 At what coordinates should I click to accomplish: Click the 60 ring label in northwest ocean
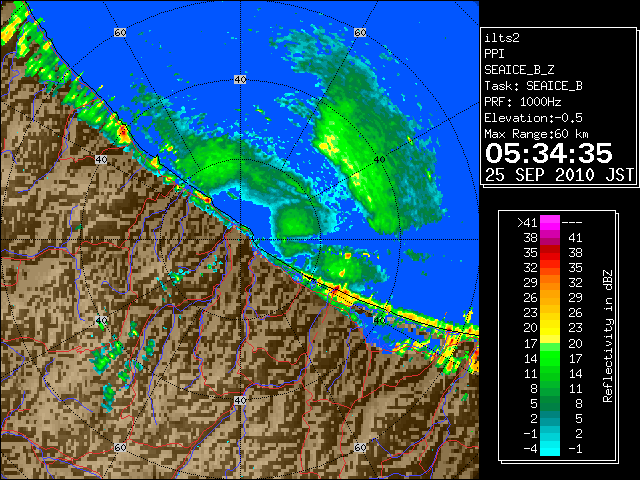point(120,32)
